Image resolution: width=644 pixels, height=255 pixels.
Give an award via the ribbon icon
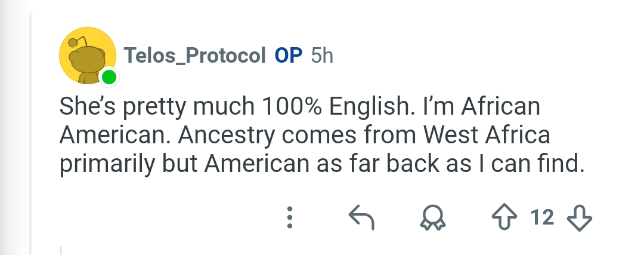(x=432, y=217)
